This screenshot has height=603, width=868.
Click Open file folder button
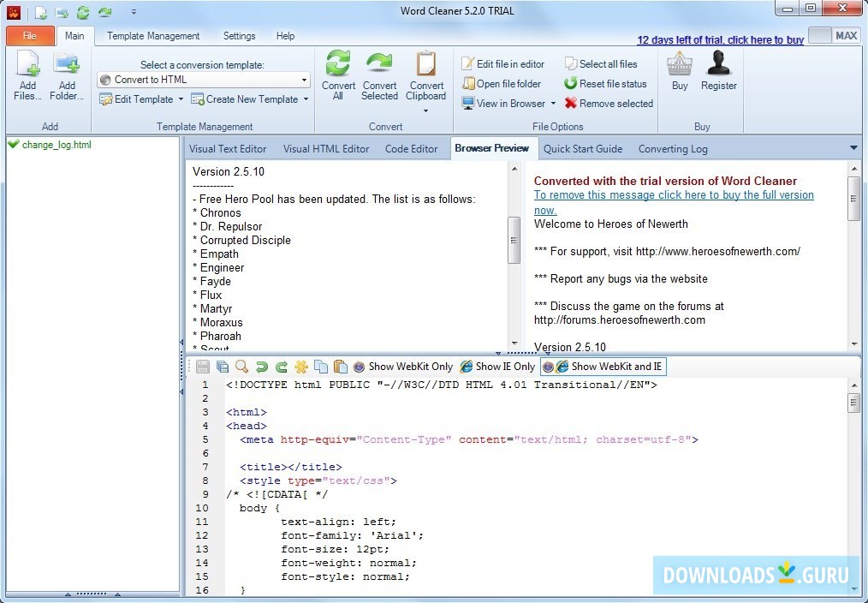[502, 84]
